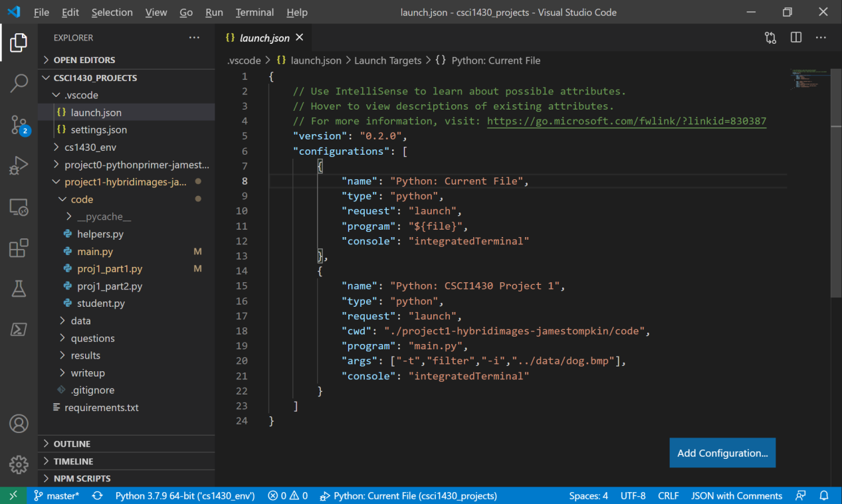Click the Add Configuration button
Viewport: 842px width, 504px height.
click(722, 453)
